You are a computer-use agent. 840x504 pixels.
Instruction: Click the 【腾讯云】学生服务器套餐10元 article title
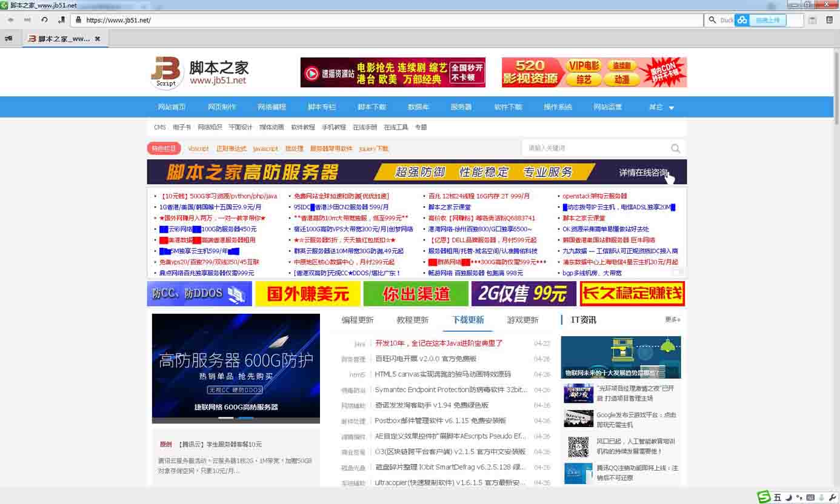click(220, 444)
